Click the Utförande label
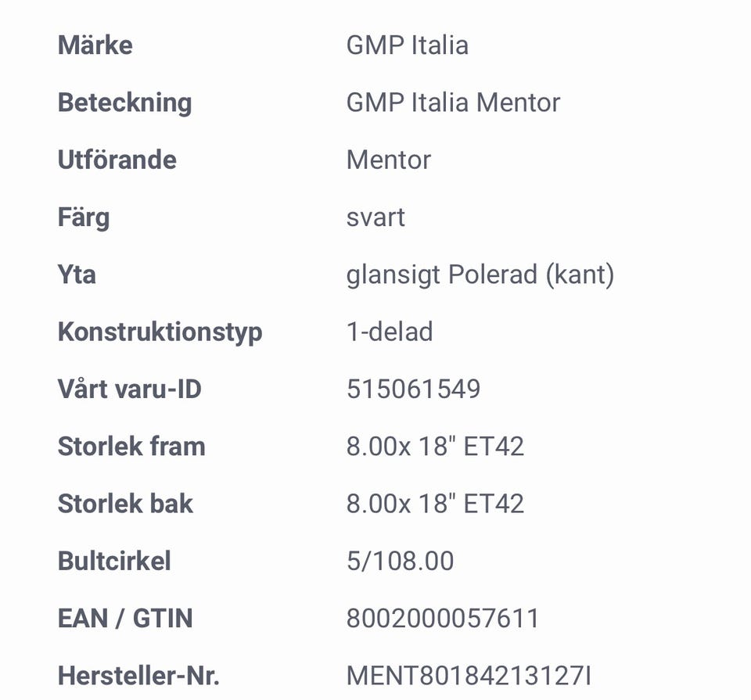Viewport: 751px width, 700px height. click(x=117, y=160)
